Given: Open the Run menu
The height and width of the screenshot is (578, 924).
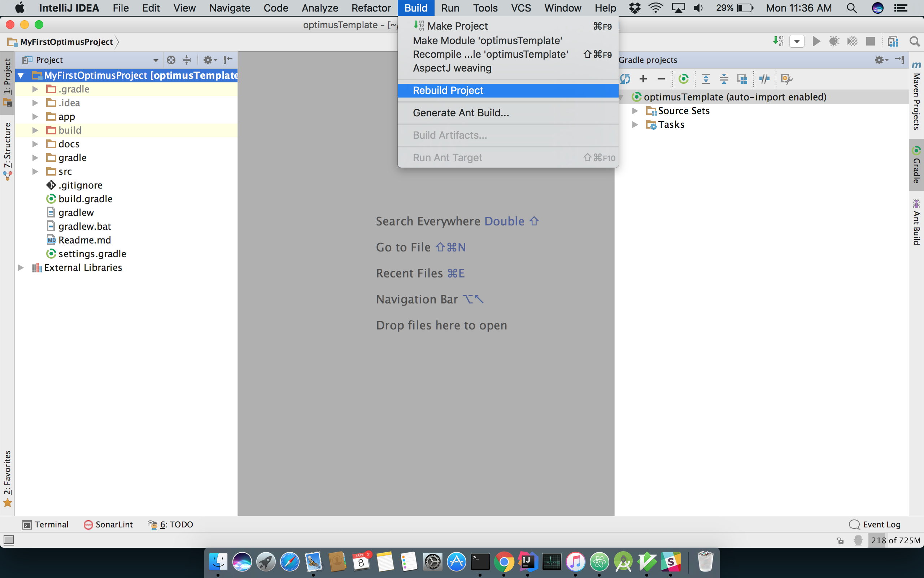Looking at the screenshot, I should pos(450,8).
